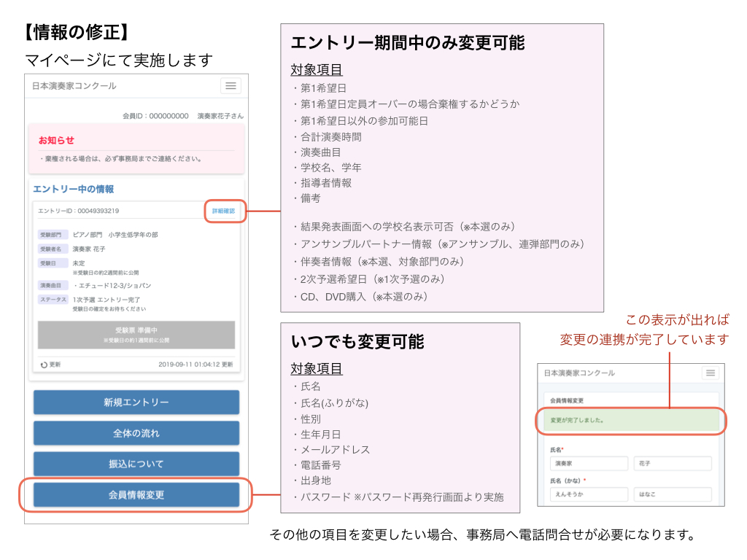Click the 受験部門 label
The width and height of the screenshot is (747, 560).
pos(51,235)
